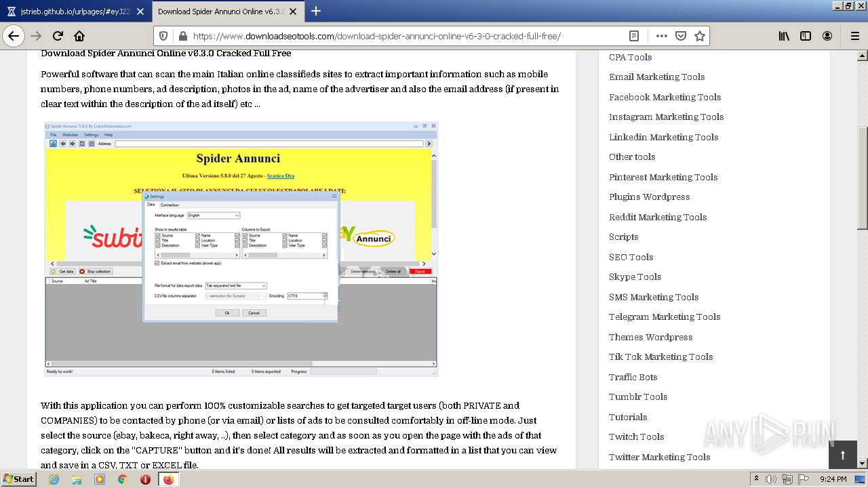Screen dimensions: 868x488
Task: Open the Telegram Marketing Tools category
Action: [x=665, y=317]
